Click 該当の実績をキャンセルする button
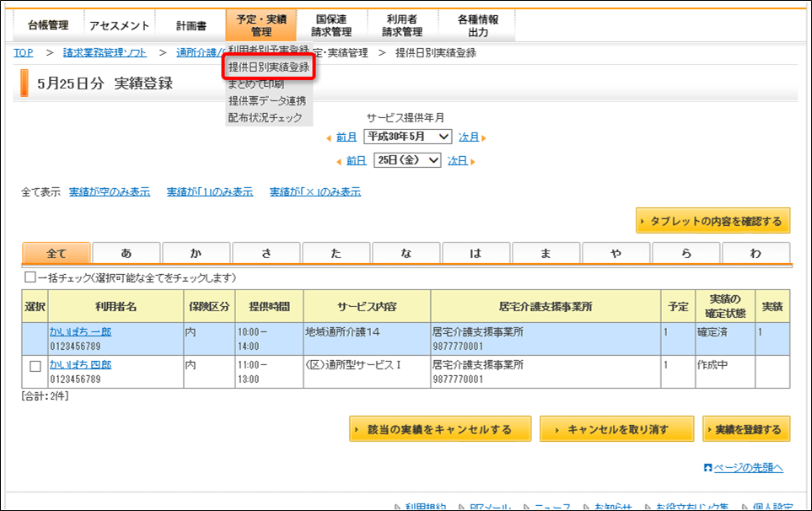 (440, 429)
